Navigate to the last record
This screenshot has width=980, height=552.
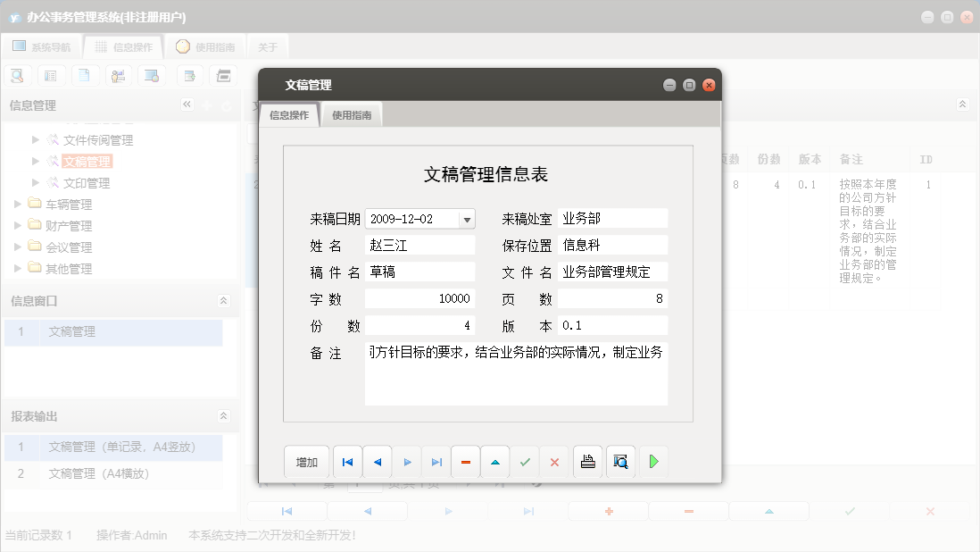(x=436, y=461)
